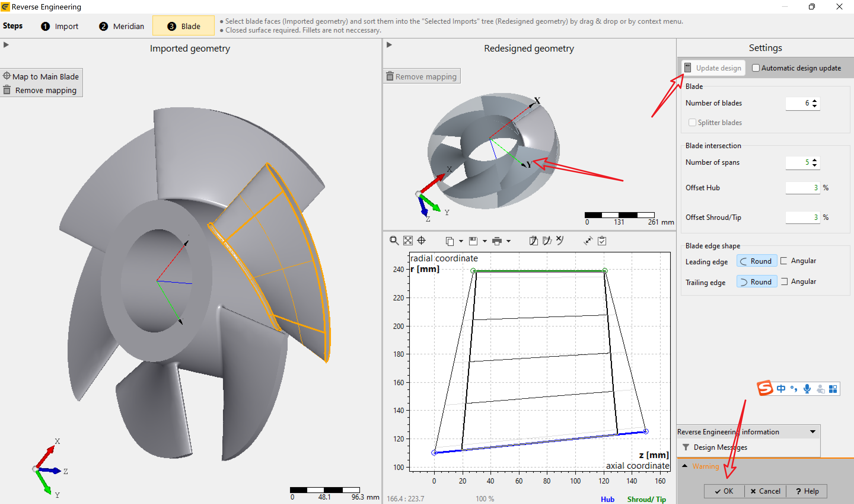Click the target icon beside Map to Main Blade

(7, 75)
